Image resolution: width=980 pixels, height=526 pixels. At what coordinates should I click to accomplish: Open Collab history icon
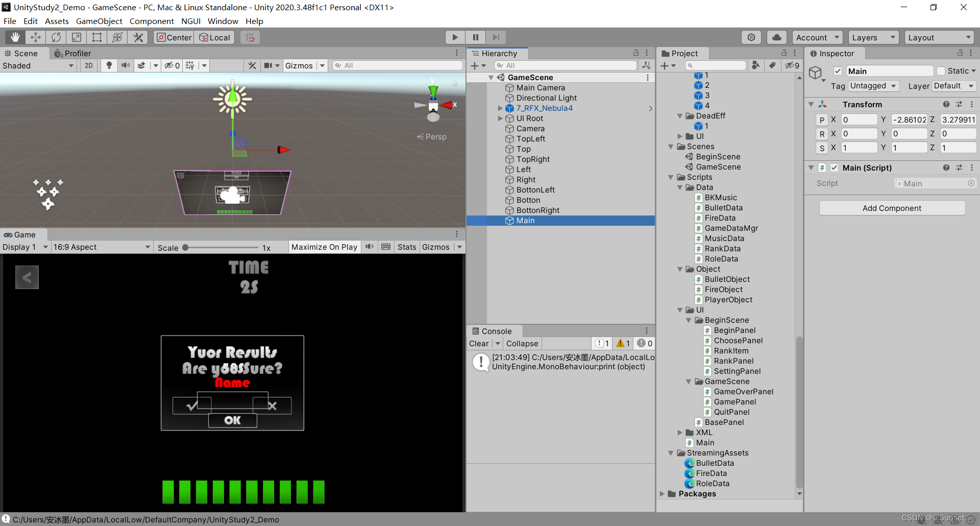(x=751, y=37)
